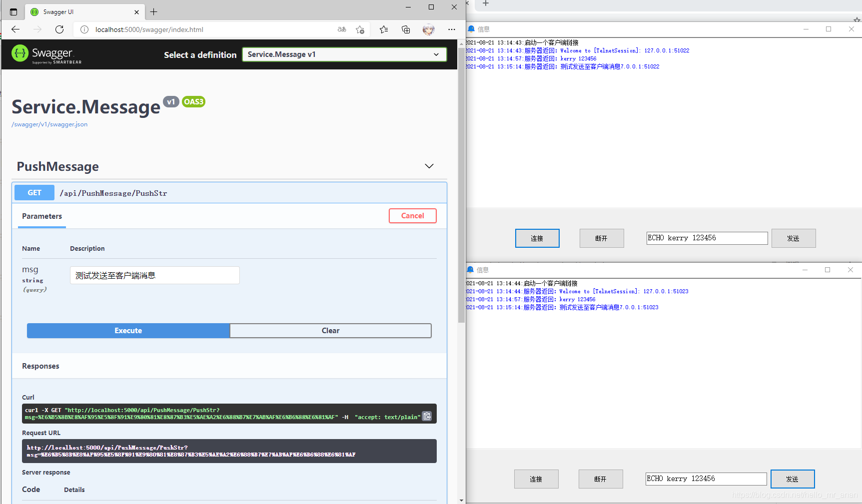The height and width of the screenshot is (504, 862).
Task: Maximize the upper 信息 window
Action: coord(829,29)
